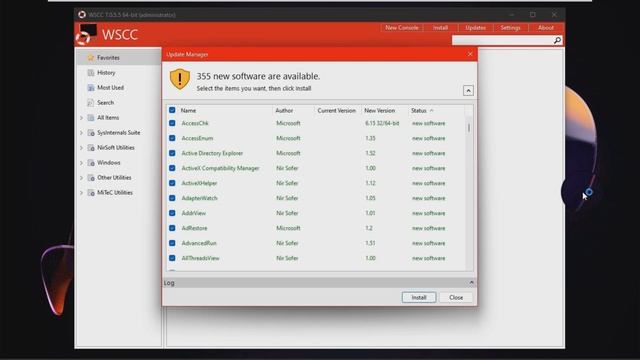Click the NirSoft Utilities folder icon

[91, 148]
